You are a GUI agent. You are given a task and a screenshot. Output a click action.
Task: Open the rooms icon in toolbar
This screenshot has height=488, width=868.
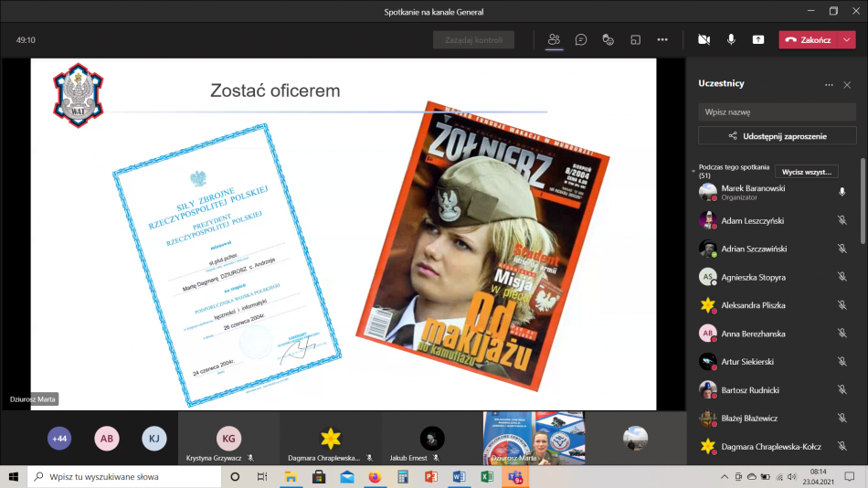tap(635, 40)
